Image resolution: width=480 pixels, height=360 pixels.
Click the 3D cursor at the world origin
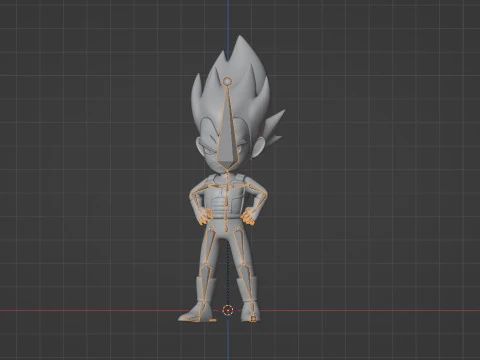coord(228,310)
